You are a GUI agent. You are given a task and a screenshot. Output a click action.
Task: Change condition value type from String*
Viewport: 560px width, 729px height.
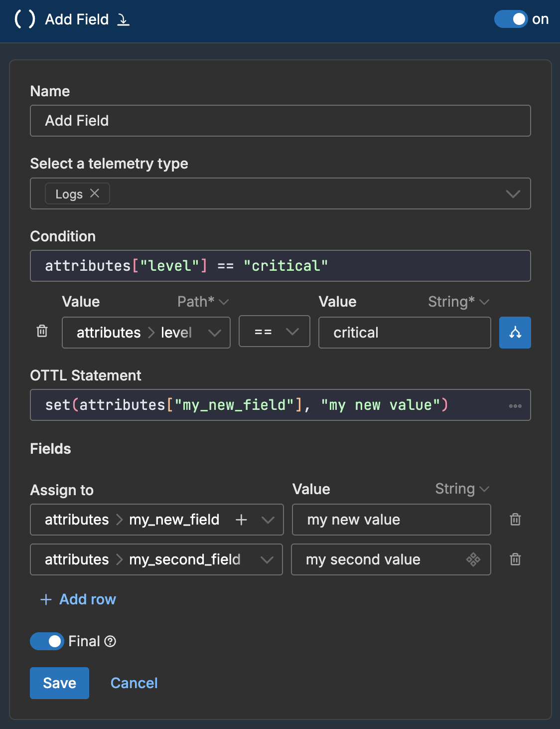(458, 302)
